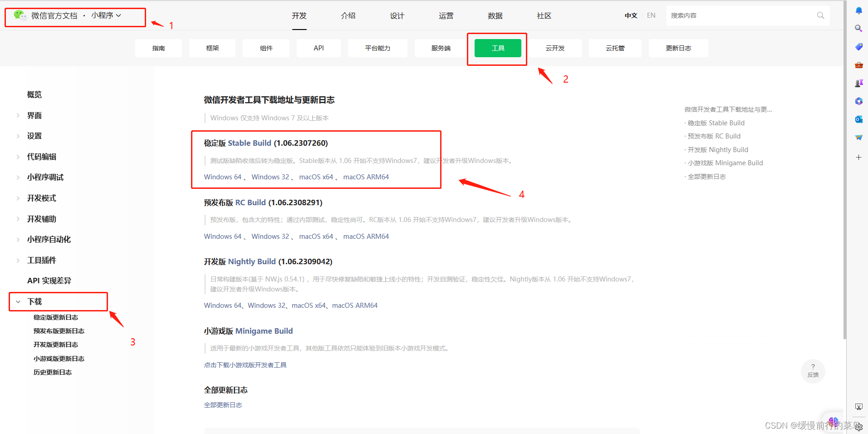Switch language to EN
Viewport: 868px width, 434px height.
click(x=651, y=15)
